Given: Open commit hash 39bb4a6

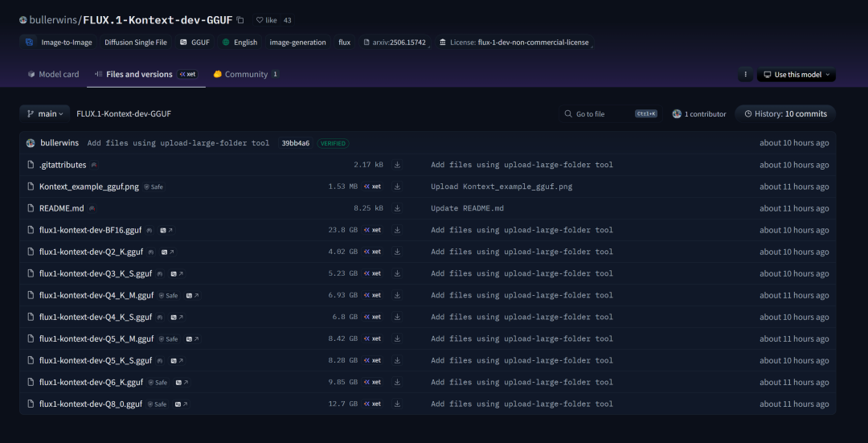Looking at the screenshot, I should (296, 143).
